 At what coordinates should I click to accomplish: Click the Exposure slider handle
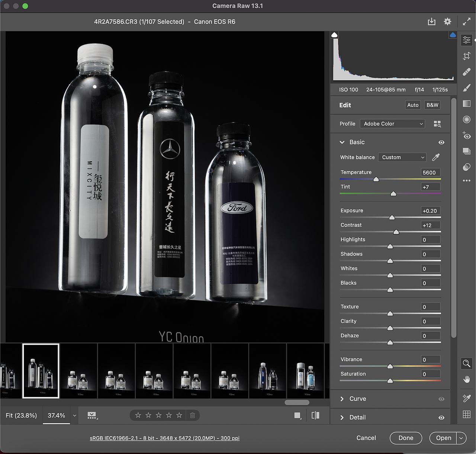pyautogui.click(x=392, y=218)
